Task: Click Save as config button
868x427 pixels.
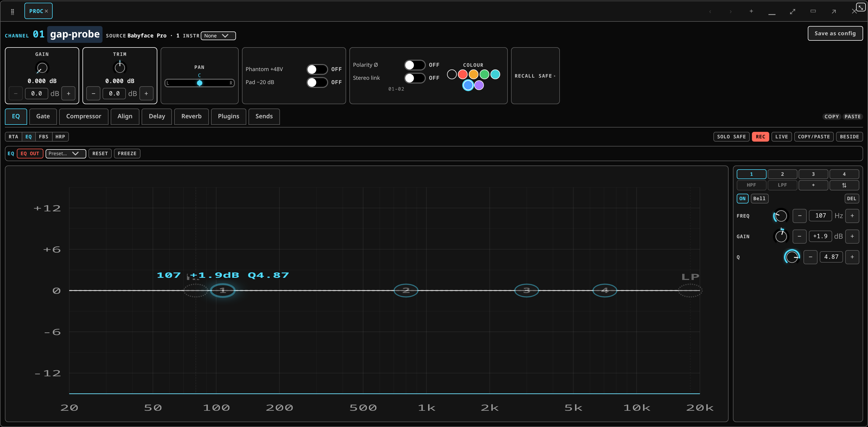Action: 835,33
